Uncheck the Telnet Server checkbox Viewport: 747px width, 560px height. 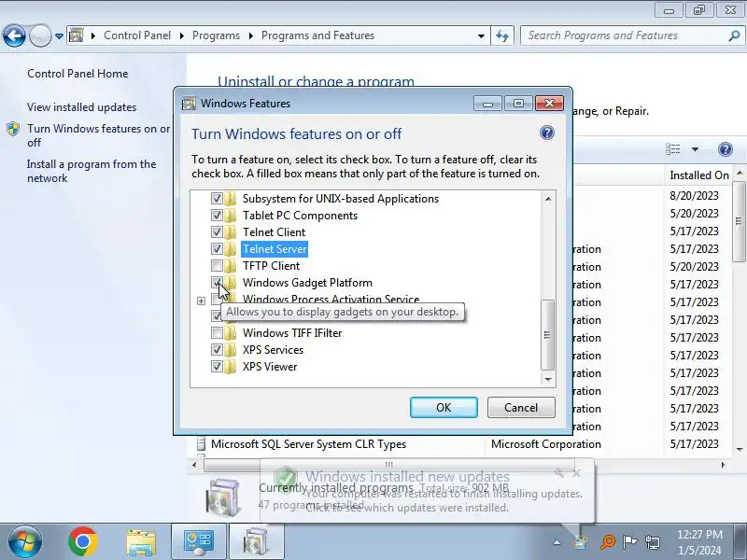tap(217, 249)
